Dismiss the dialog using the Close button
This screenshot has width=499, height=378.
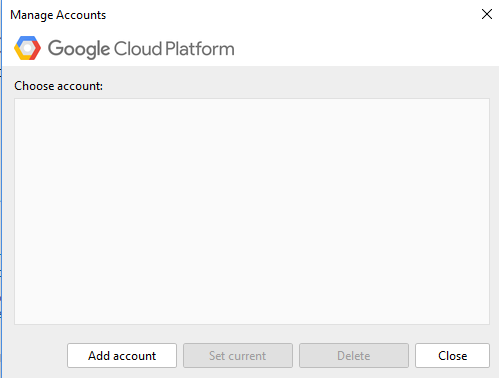point(452,356)
